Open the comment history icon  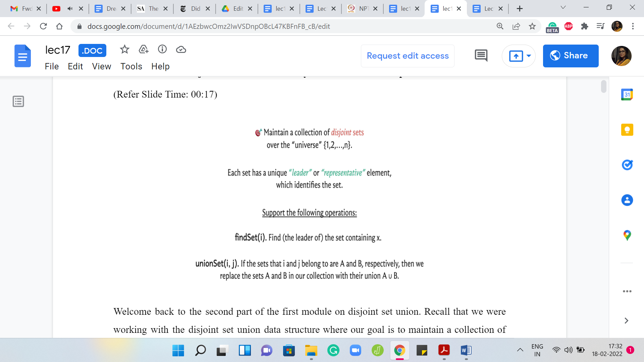click(x=481, y=56)
